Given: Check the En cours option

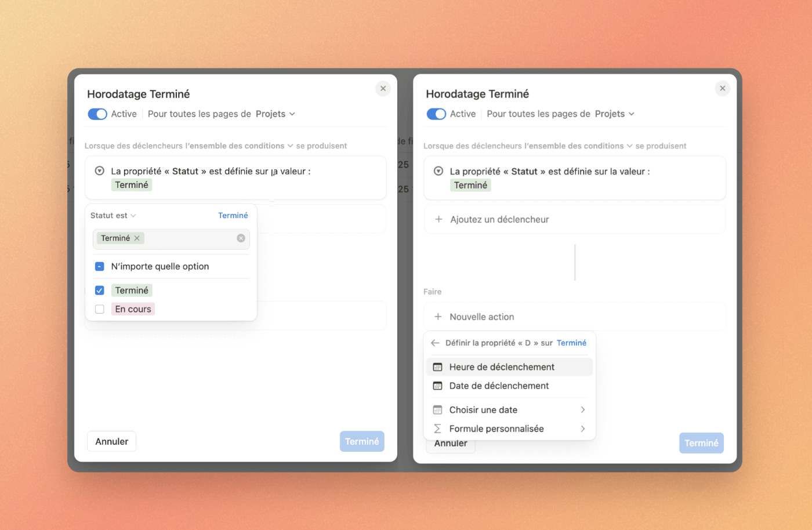Looking at the screenshot, I should pos(99,309).
